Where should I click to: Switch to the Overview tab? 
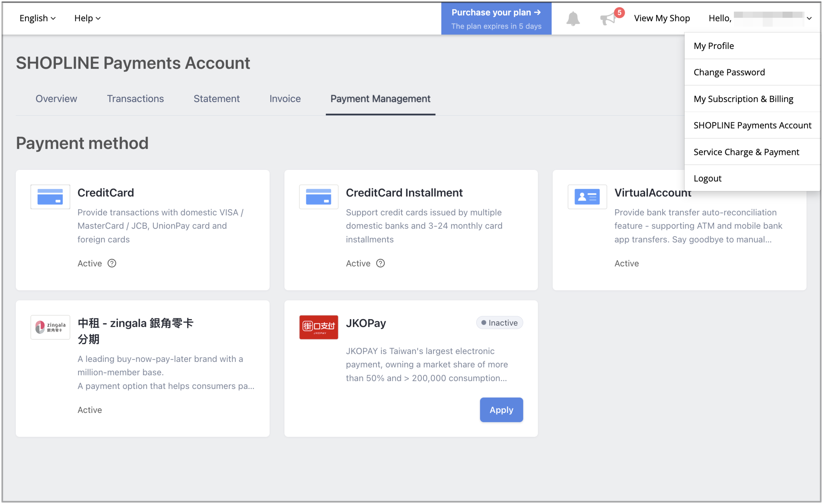(56, 99)
